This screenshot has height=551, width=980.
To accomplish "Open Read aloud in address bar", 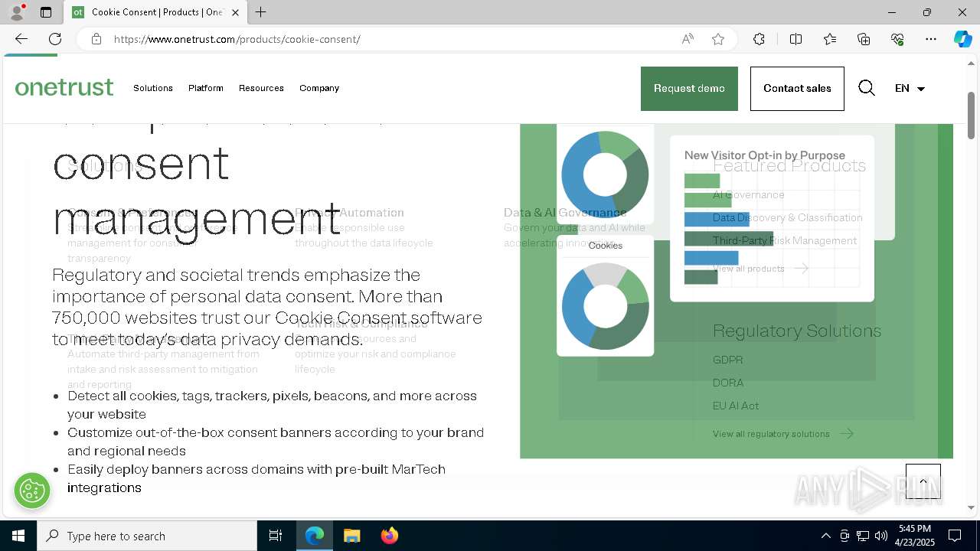I will point(688,39).
